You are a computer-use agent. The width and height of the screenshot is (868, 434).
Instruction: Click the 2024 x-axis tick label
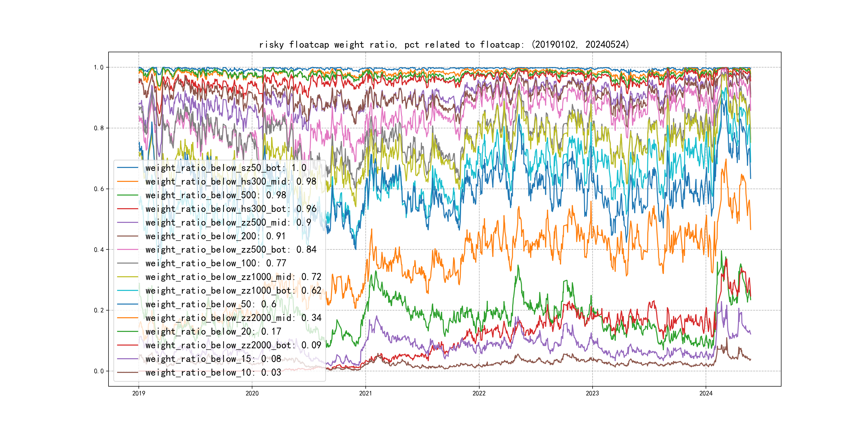click(x=706, y=393)
